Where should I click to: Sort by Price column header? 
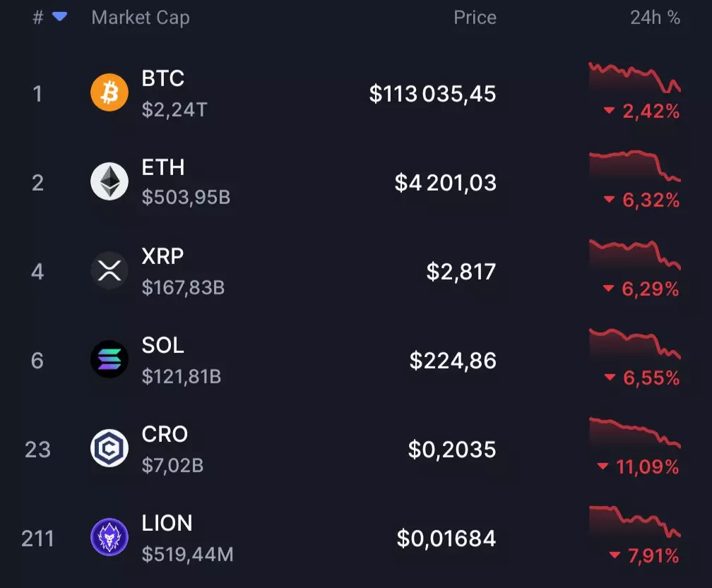pos(475,18)
